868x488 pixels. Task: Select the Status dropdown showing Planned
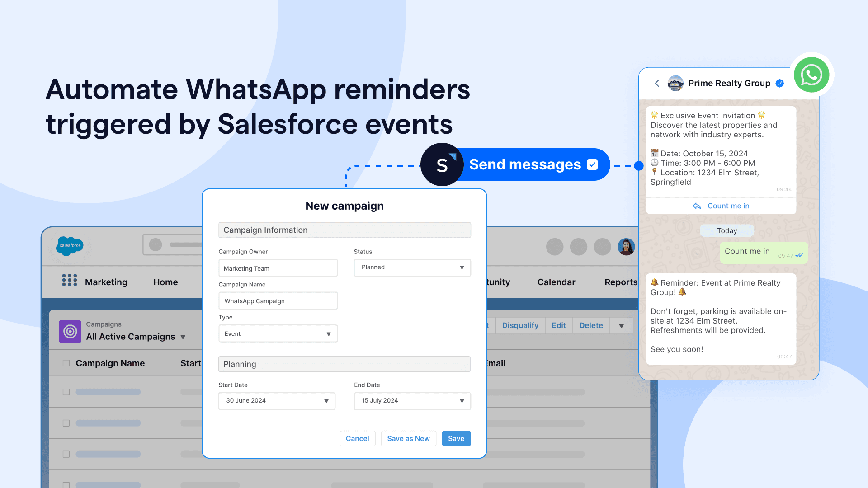(x=411, y=267)
